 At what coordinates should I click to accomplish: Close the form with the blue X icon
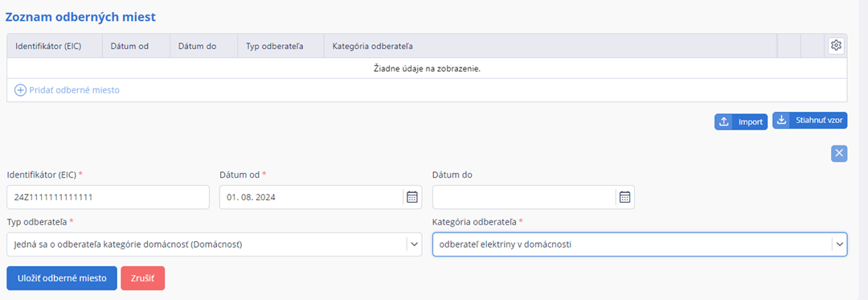pyautogui.click(x=839, y=154)
